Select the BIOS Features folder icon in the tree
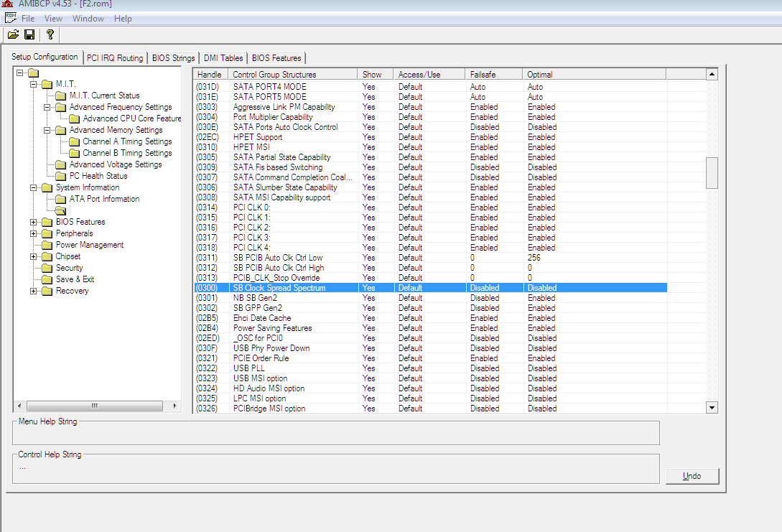 47,222
